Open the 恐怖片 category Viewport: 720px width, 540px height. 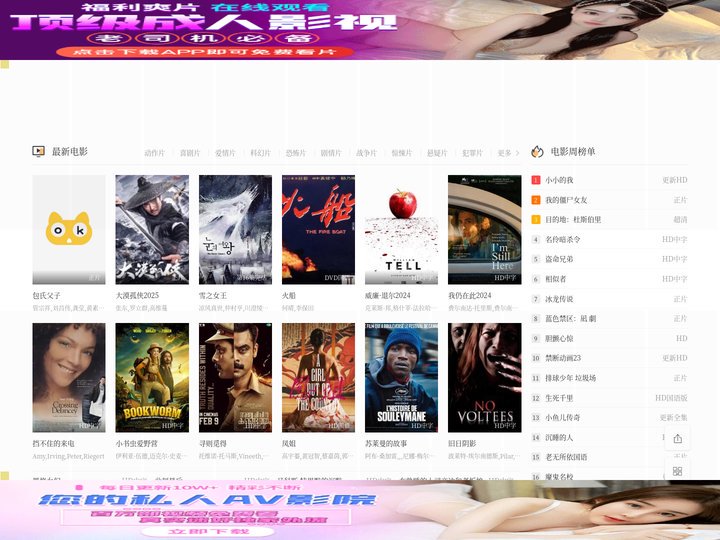point(296,153)
